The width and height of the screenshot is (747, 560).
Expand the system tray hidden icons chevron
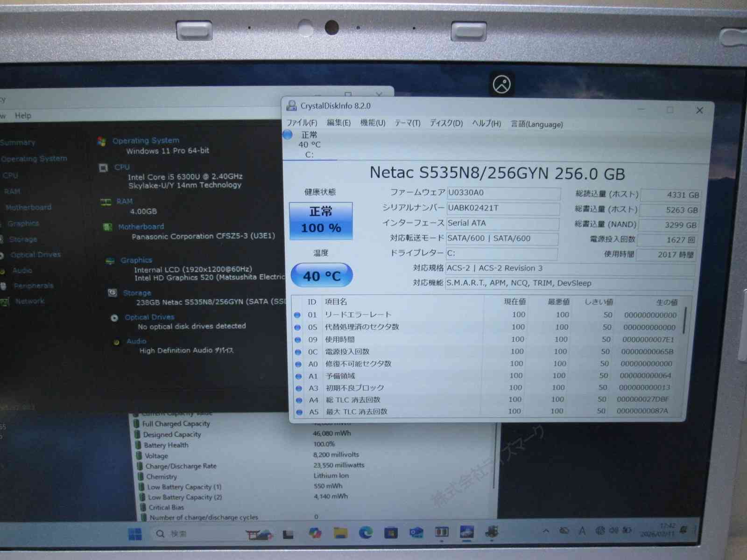(x=546, y=531)
